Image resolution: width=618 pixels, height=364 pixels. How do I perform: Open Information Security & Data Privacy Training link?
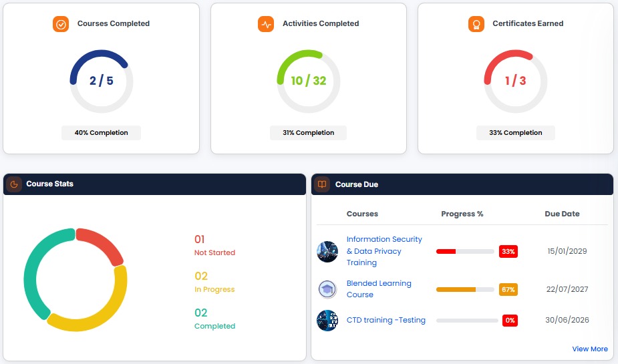point(384,251)
